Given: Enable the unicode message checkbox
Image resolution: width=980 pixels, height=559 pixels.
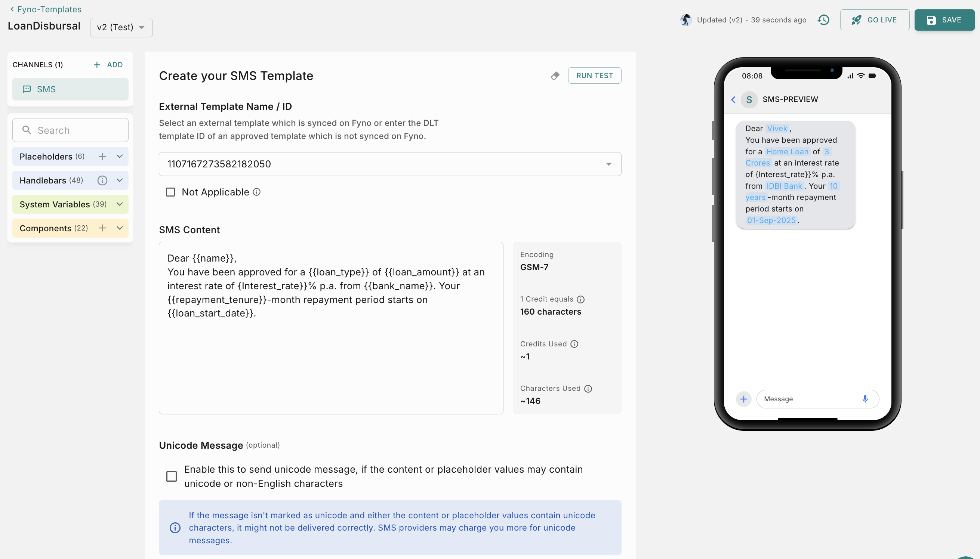Looking at the screenshot, I should point(171,476).
